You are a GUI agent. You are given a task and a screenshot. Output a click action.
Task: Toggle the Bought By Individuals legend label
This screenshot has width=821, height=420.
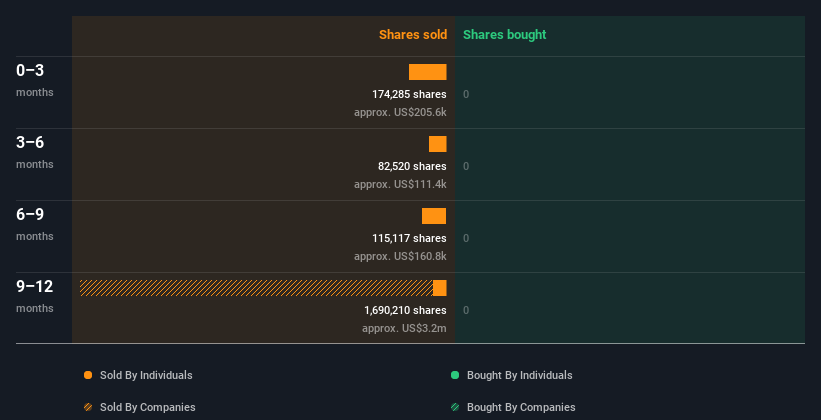point(519,375)
